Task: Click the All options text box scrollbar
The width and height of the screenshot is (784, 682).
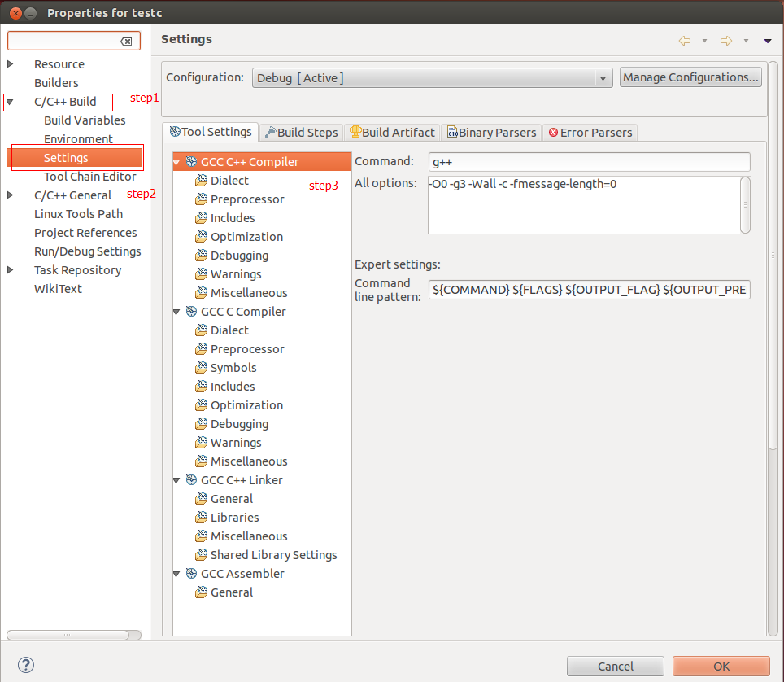Action: pyautogui.click(x=745, y=204)
